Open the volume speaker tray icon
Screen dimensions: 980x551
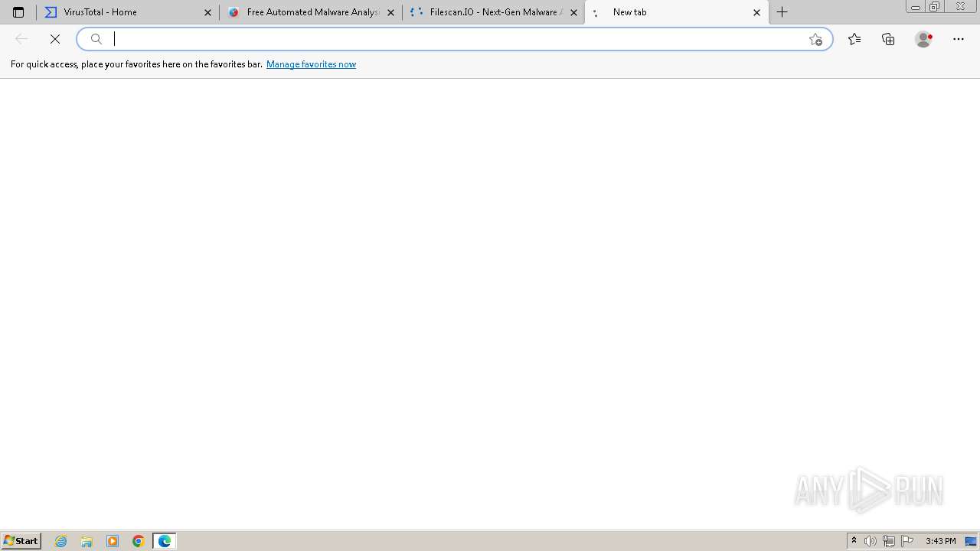point(871,541)
